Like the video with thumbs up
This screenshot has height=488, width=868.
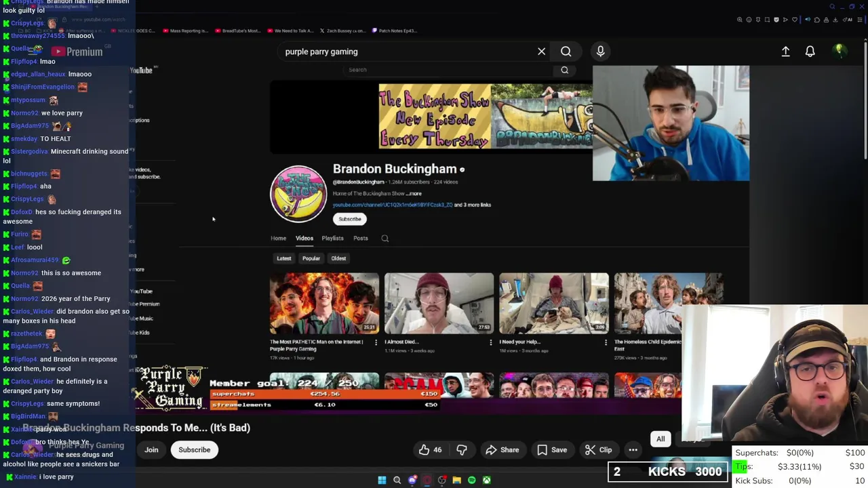430,450
